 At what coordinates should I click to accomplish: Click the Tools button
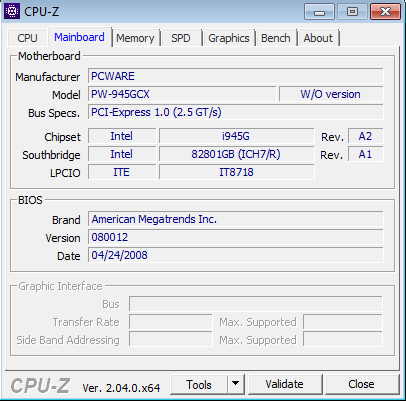click(x=199, y=384)
